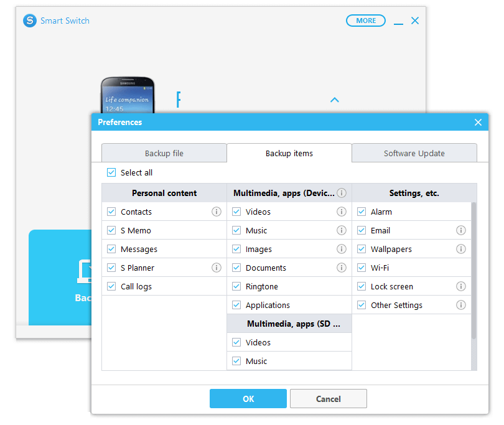
Task: Uncheck the Messages checkbox
Action: point(111,249)
